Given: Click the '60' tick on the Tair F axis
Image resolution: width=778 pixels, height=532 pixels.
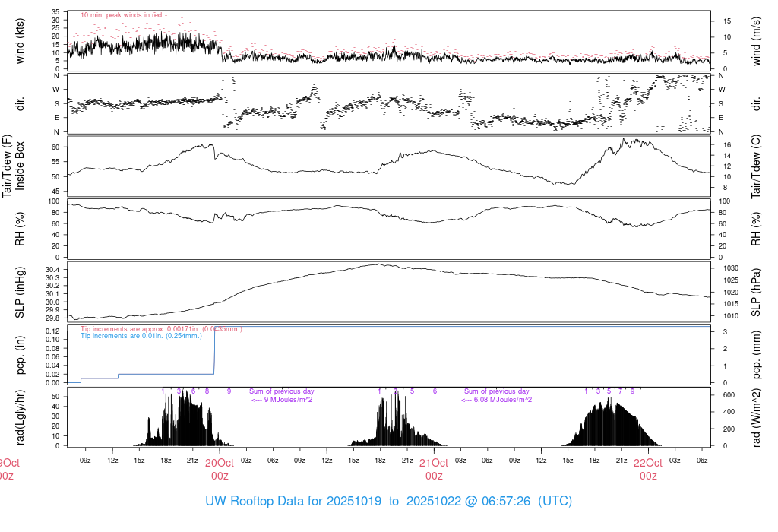Looking at the screenshot, I should [x=55, y=147].
